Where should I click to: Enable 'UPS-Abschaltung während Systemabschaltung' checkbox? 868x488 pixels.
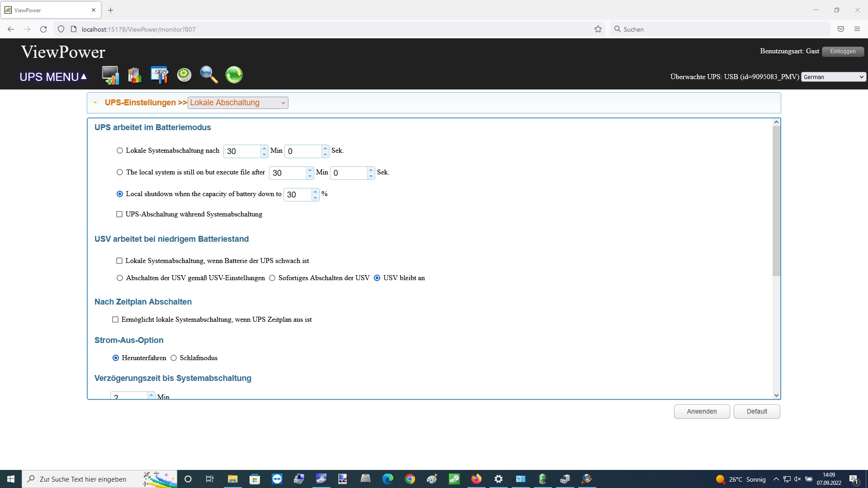tap(119, 214)
